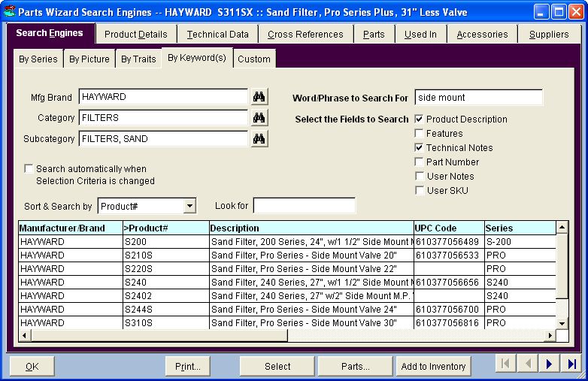Viewport: 588px width, 381px height.
Task: Check the User SKU search field
Action: coord(420,190)
